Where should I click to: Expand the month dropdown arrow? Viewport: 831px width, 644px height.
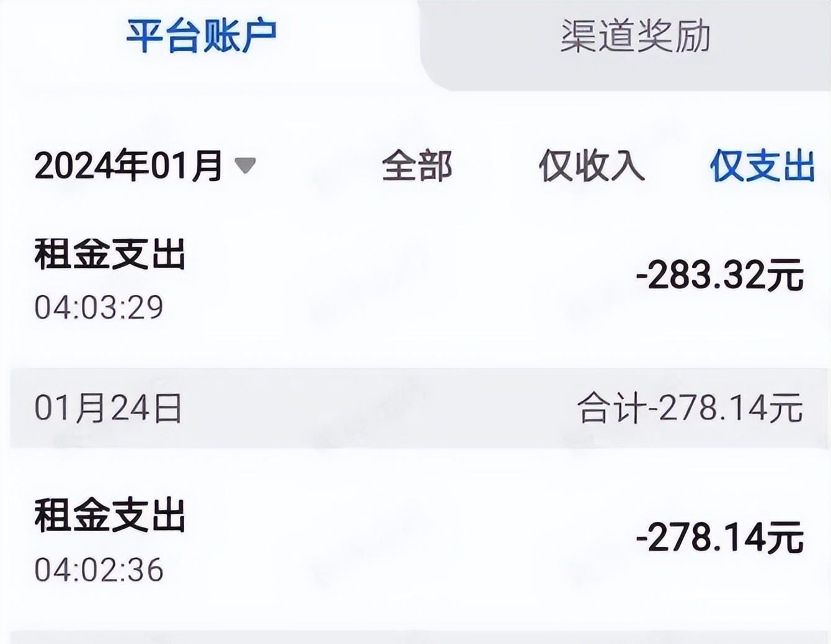coord(245,165)
